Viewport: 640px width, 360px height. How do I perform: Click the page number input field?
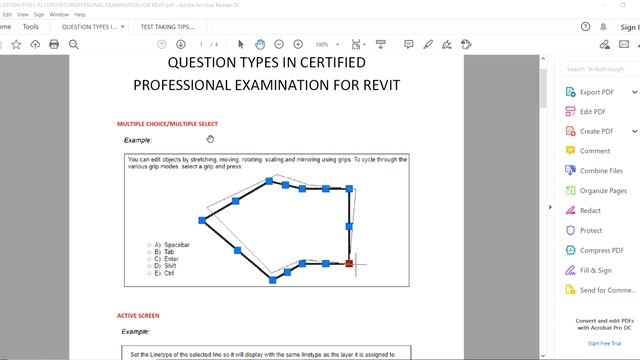(201, 44)
